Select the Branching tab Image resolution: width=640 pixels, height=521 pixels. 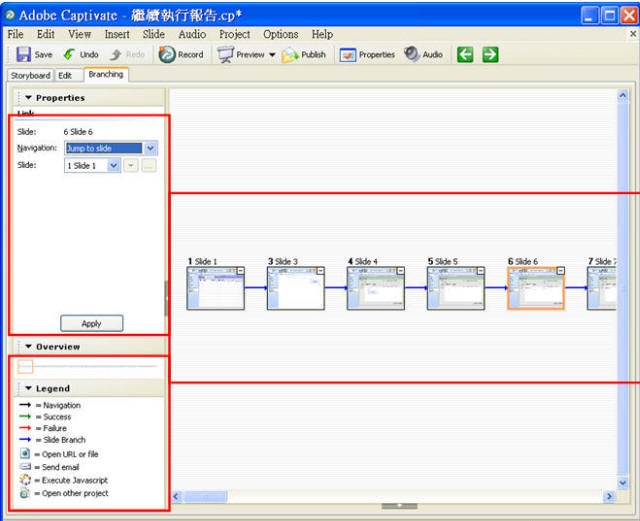pos(106,74)
